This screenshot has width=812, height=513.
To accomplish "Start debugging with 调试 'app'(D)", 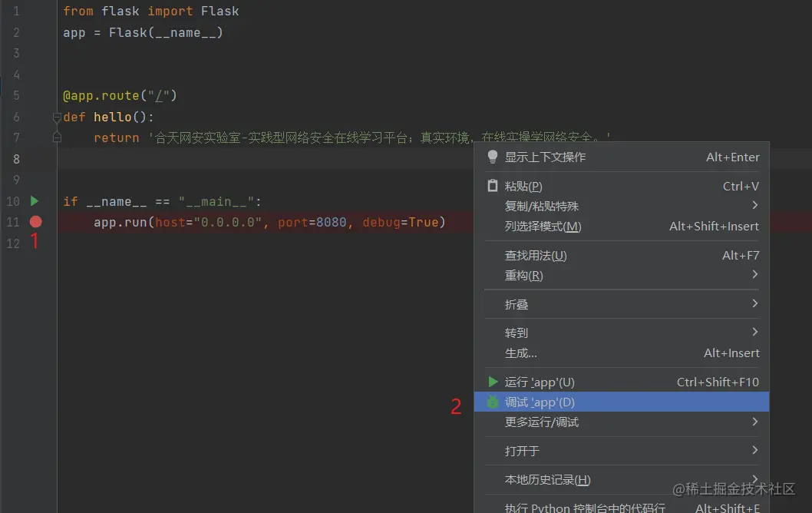I will coord(622,402).
